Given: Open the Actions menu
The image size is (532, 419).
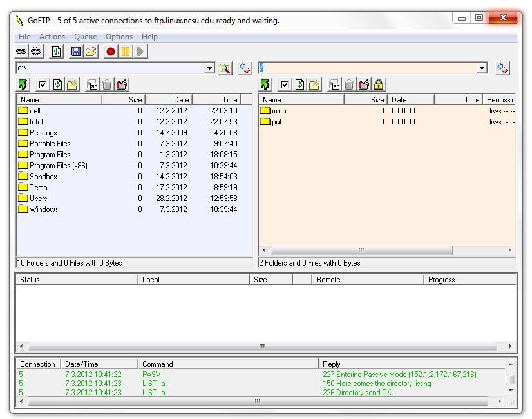Looking at the screenshot, I should (x=52, y=37).
